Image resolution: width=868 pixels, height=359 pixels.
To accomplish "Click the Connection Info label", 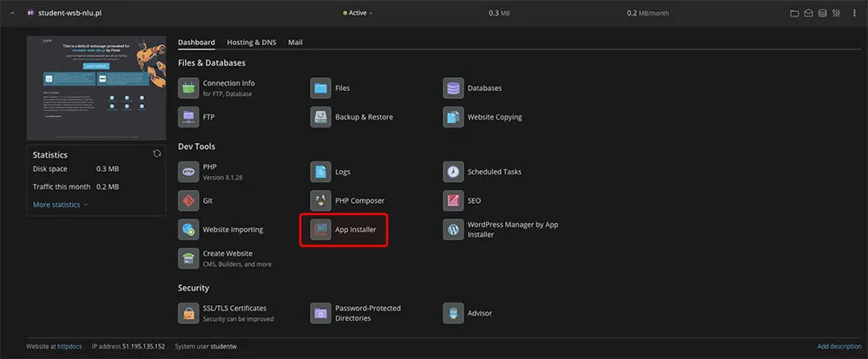I will [228, 83].
